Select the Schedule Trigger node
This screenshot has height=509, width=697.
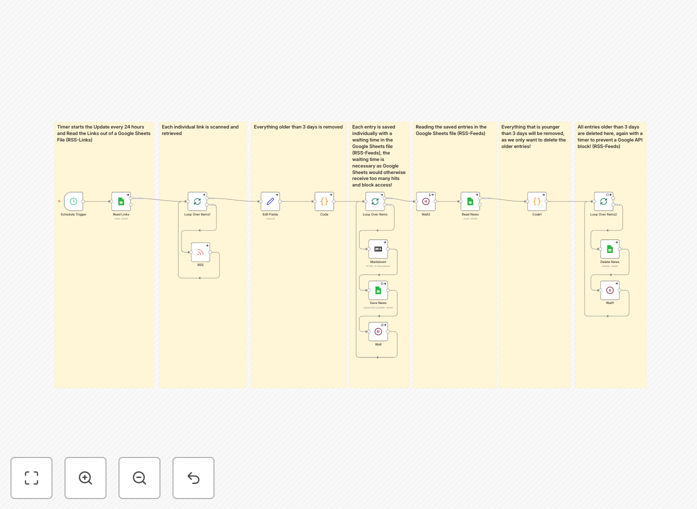pyautogui.click(x=73, y=201)
